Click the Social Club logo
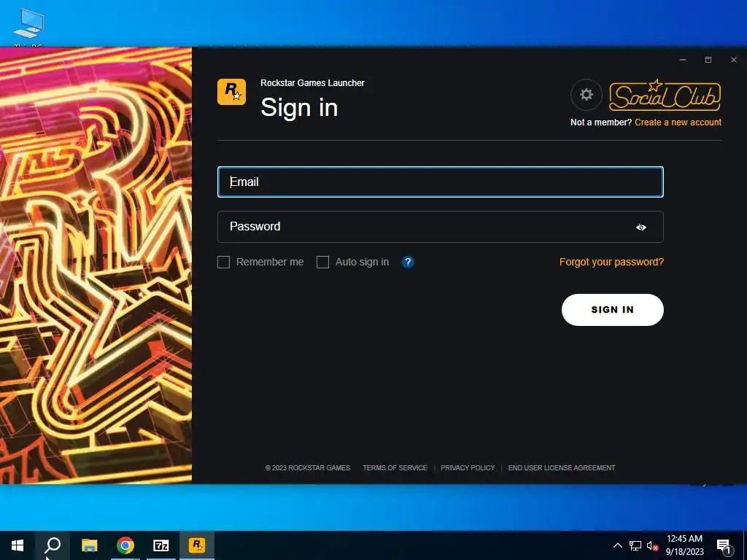Screen dimensions: 747x560 665,95
